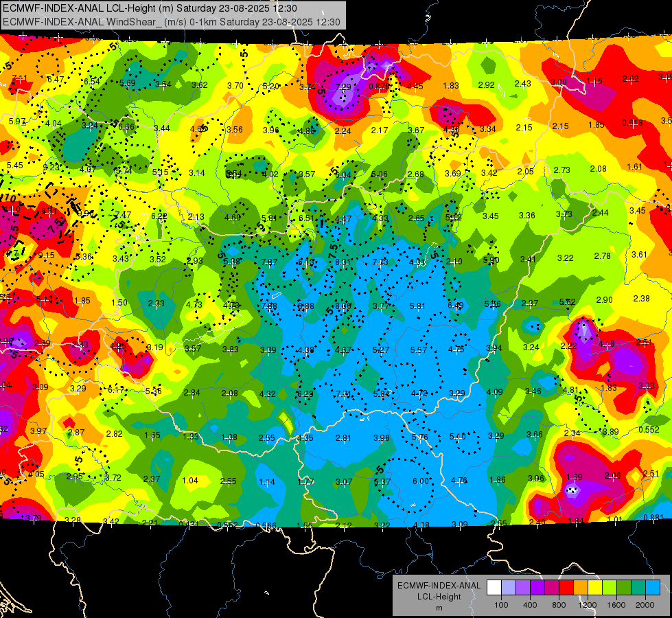Click the wind shear value 4.35
The image size is (672, 618).
point(305,438)
